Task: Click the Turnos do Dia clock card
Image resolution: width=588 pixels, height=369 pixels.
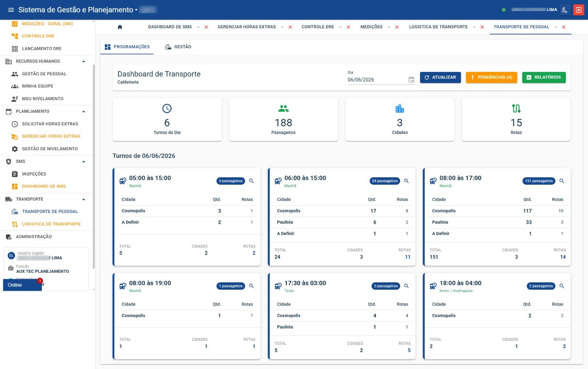Action: click(x=167, y=119)
